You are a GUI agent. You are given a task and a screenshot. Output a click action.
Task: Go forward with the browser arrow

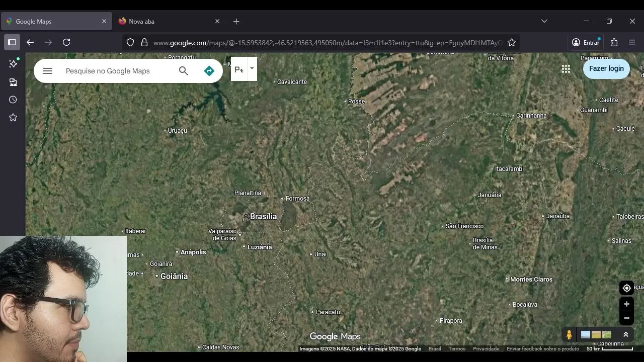click(x=48, y=42)
